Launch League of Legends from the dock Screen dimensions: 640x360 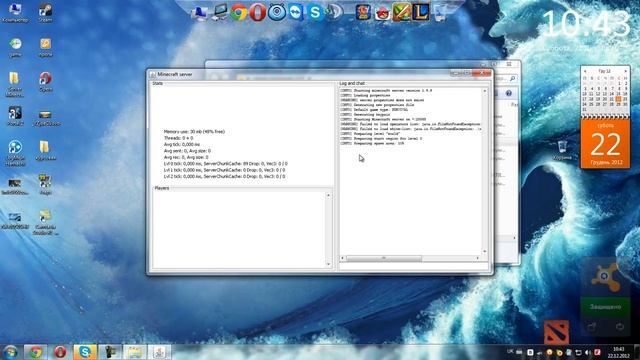[421, 12]
